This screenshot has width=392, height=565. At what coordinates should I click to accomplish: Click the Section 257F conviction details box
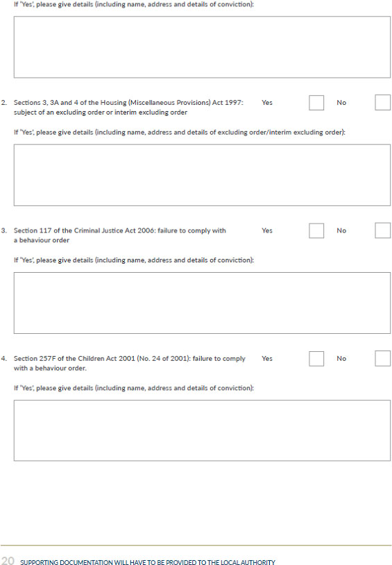(x=202, y=430)
